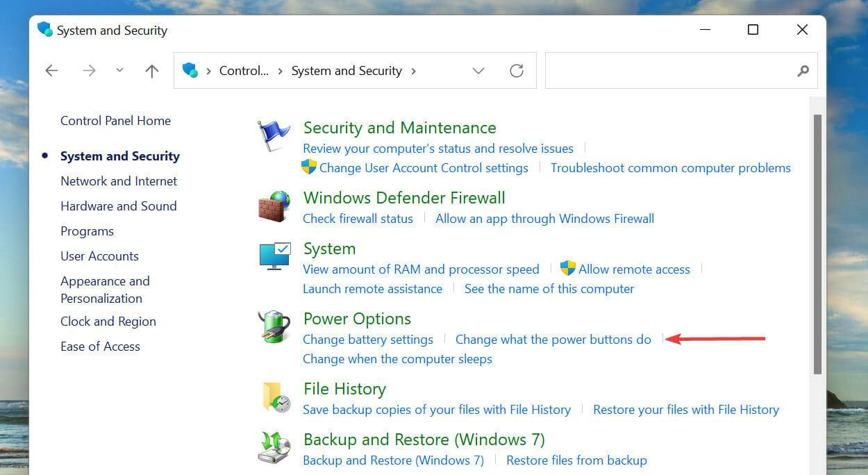The width and height of the screenshot is (868, 475).
Task: Click the Control… breadcrumb in address bar
Action: click(x=244, y=71)
